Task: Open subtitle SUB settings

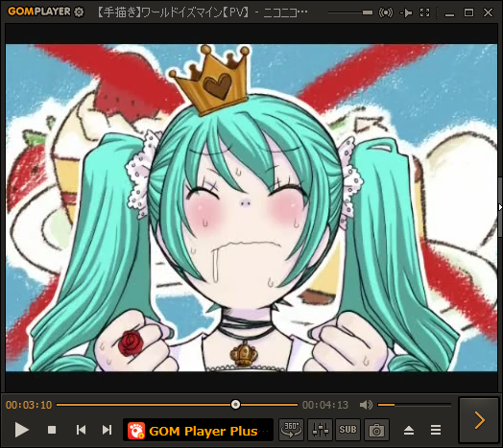Action: coord(348,430)
